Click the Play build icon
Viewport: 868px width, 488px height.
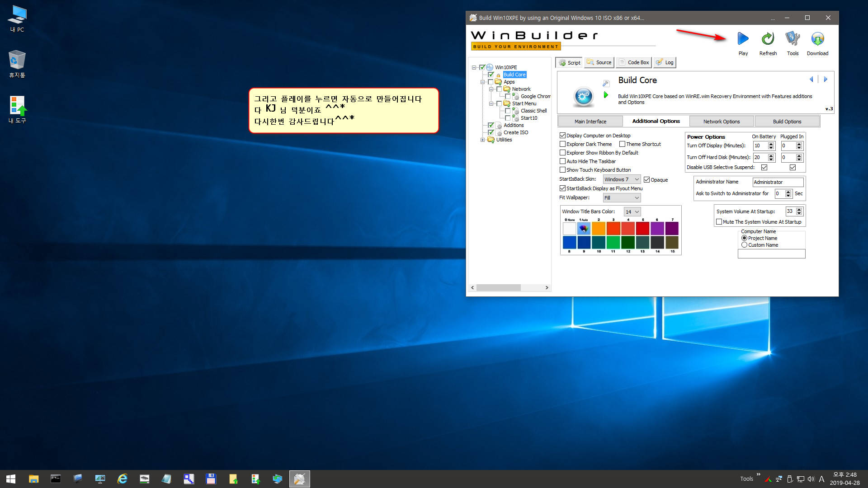click(743, 39)
